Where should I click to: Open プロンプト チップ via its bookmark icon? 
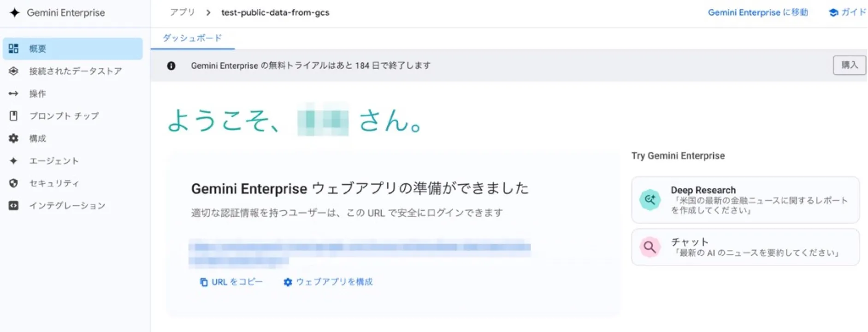point(14,116)
